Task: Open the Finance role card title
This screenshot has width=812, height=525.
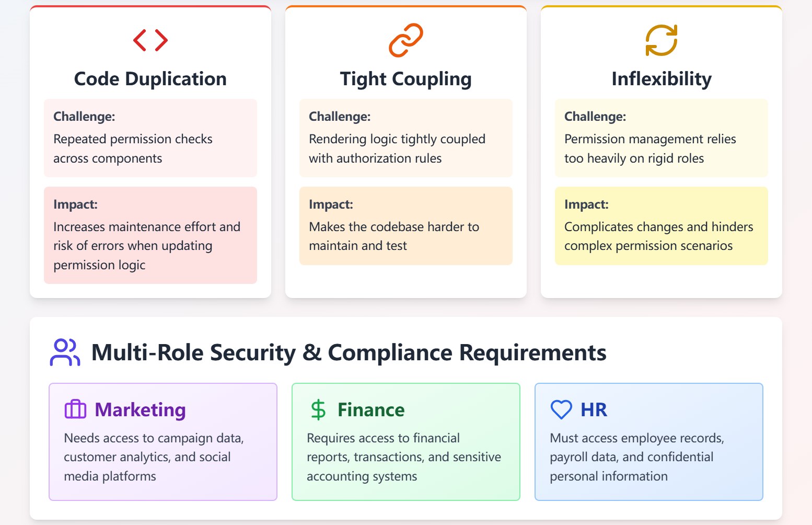Action: (x=371, y=409)
